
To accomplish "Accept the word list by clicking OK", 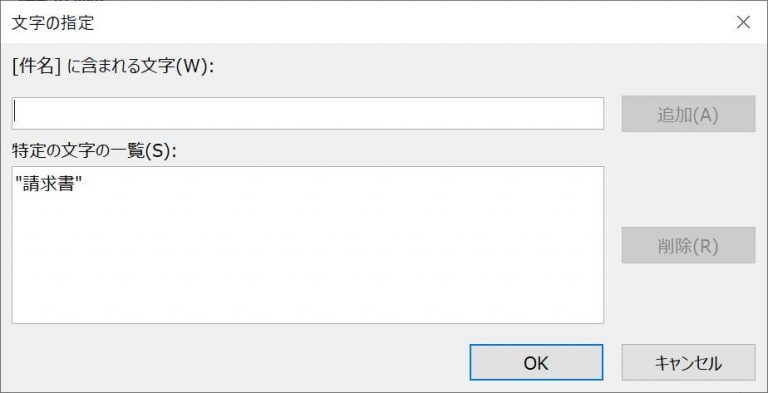I will coord(536,363).
